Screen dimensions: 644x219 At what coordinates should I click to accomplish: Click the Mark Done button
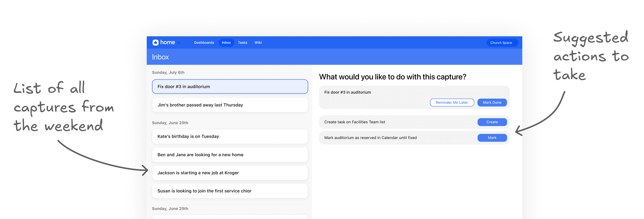point(492,102)
